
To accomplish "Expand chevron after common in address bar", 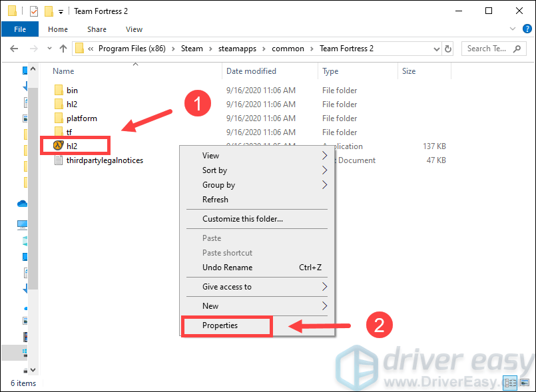I will 312,49.
